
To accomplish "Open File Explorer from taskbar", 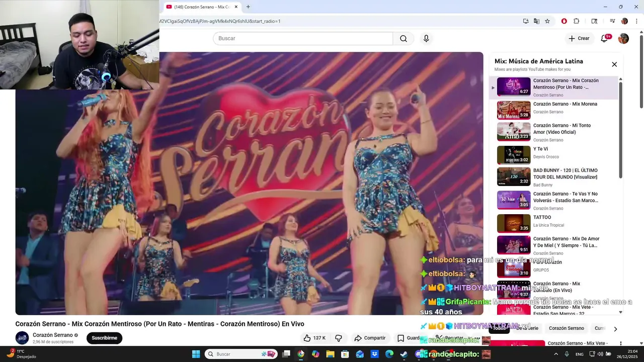I will [331, 354].
